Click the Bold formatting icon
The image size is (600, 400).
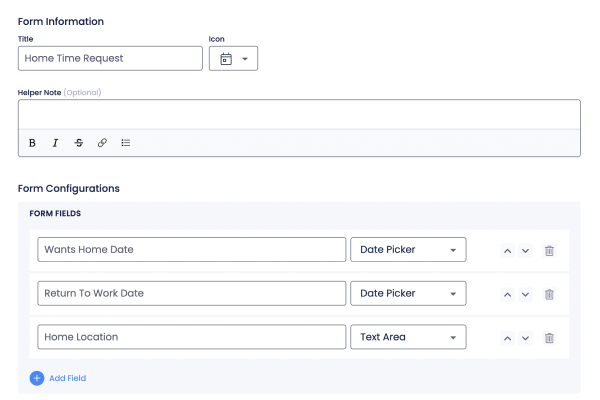(32, 143)
